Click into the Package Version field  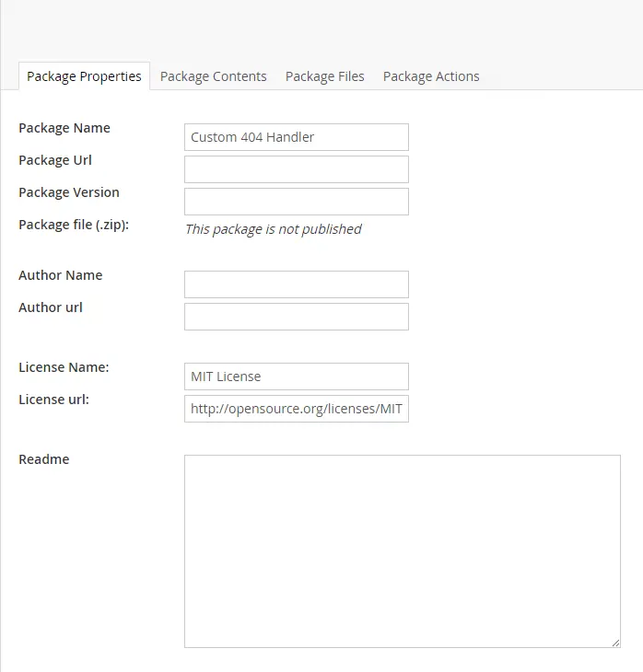(296, 202)
